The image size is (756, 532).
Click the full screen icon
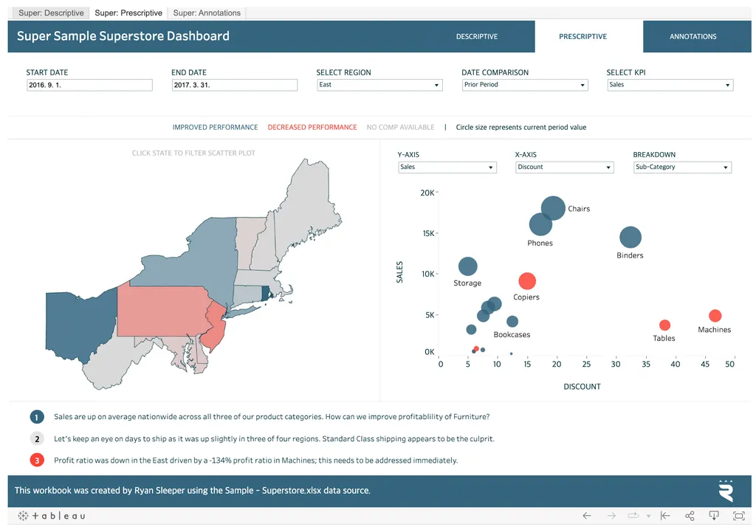click(x=738, y=516)
